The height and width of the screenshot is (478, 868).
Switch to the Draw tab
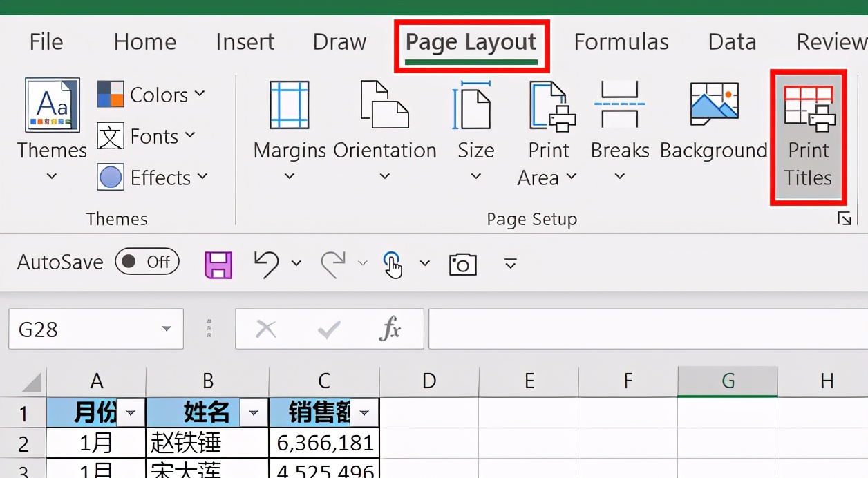pyautogui.click(x=339, y=42)
